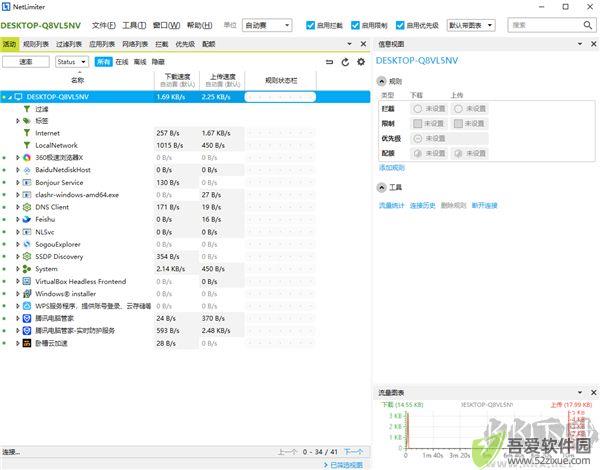Click the rule status bar of DESKTOP-Q8VL5NV
This screenshot has height=470, width=600.
click(x=280, y=97)
